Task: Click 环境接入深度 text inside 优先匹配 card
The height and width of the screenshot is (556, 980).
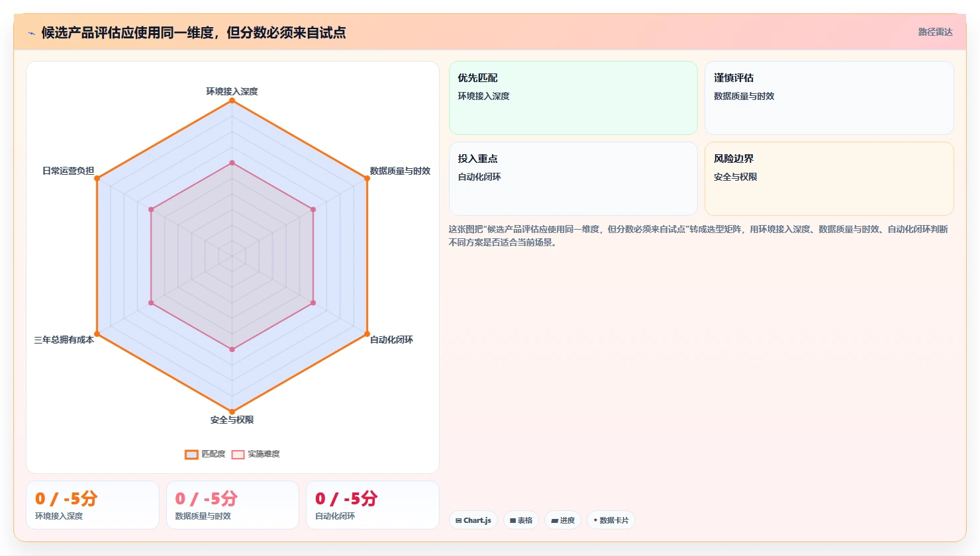Action: click(x=484, y=96)
